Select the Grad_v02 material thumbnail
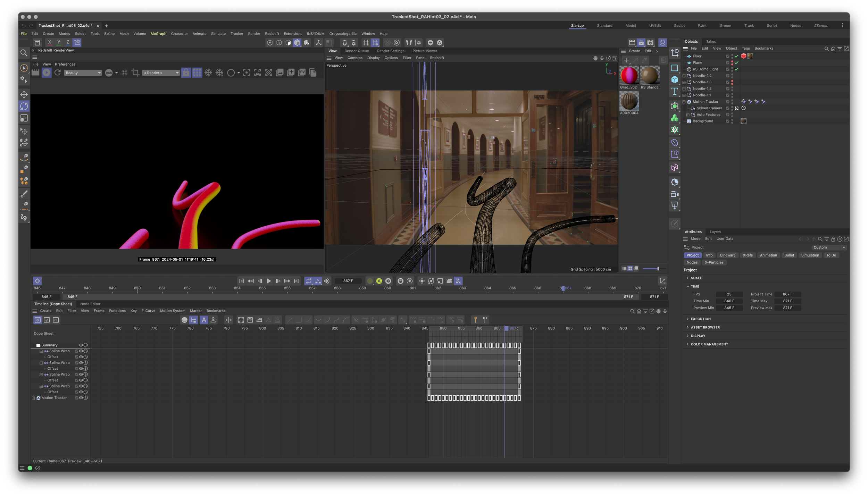Screen dimensions: 868x496 629,75
